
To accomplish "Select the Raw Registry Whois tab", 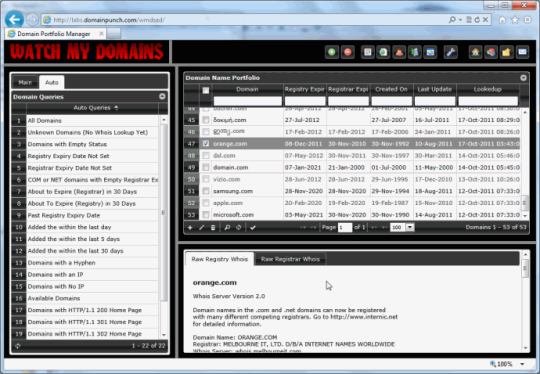I will [220, 259].
